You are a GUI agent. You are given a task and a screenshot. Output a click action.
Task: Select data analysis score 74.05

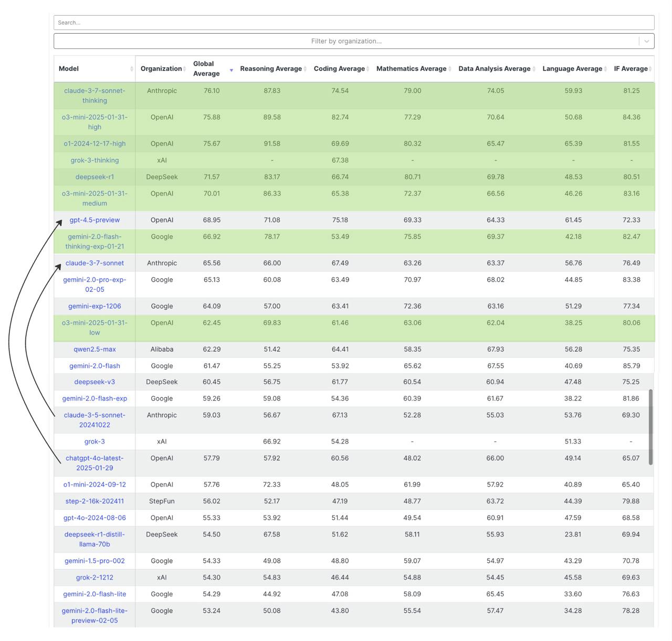coord(496,91)
